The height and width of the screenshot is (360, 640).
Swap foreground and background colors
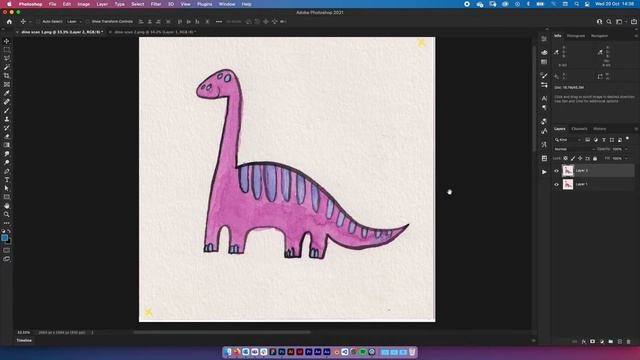pos(9,231)
